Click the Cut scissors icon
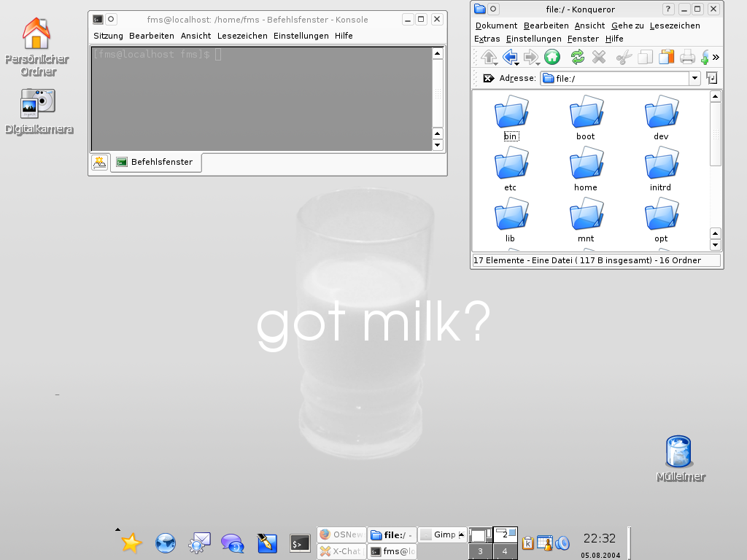This screenshot has height=560, width=747. 624,58
